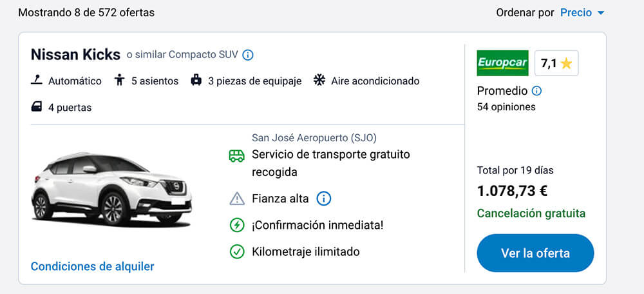Click the automatic transmission icon
This screenshot has height=294, width=644.
(37, 81)
